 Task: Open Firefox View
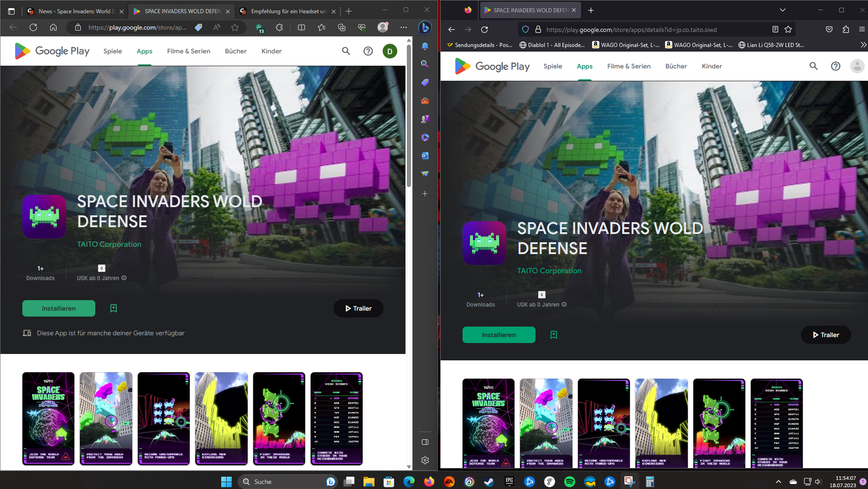point(468,10)
